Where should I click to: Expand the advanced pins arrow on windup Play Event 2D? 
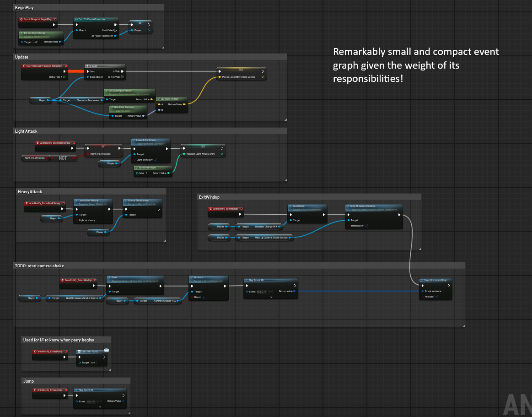[271, 297]
